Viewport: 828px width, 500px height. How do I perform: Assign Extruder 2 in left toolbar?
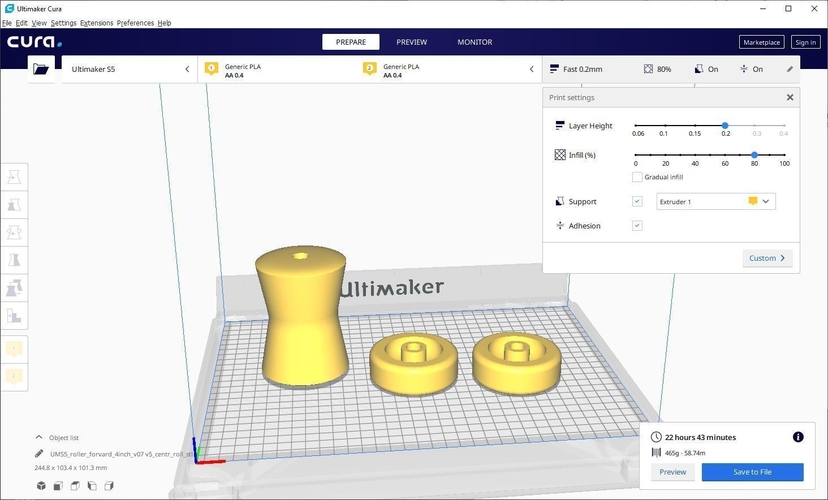click(14, 376)
